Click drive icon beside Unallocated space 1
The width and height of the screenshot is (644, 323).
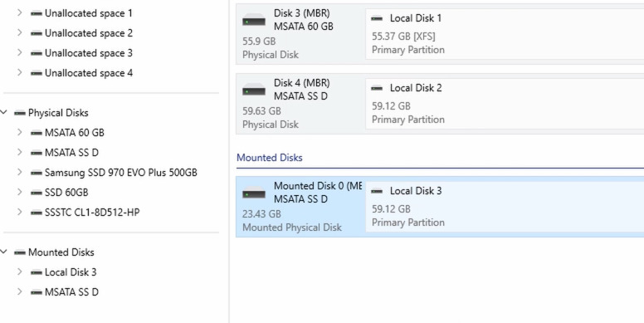37,13
